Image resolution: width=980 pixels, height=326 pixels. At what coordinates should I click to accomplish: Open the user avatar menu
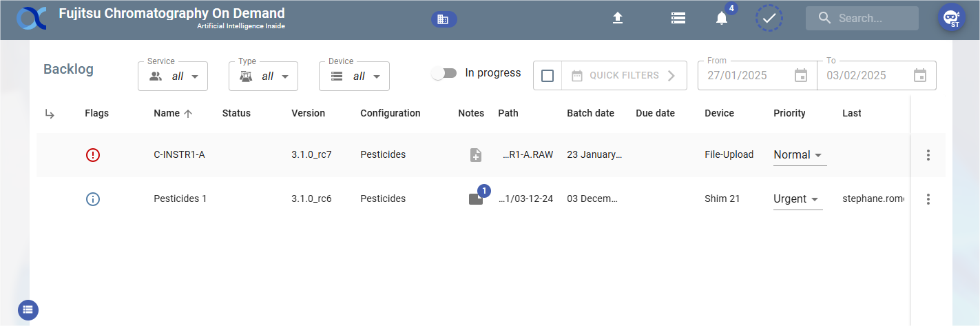[x=952, y=19]
